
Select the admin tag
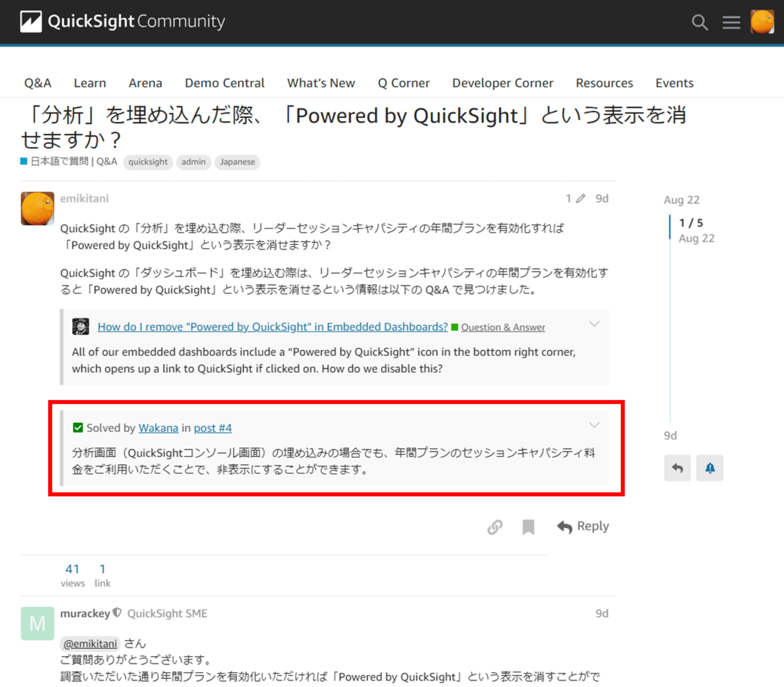(x=193, y=162)
